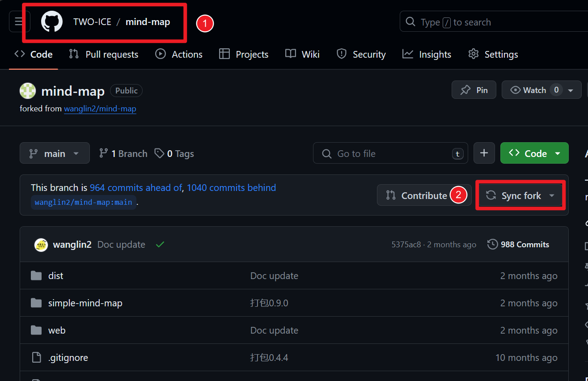
Task: Open the commit hash 5375ac8
Action: tap(406, 245)
